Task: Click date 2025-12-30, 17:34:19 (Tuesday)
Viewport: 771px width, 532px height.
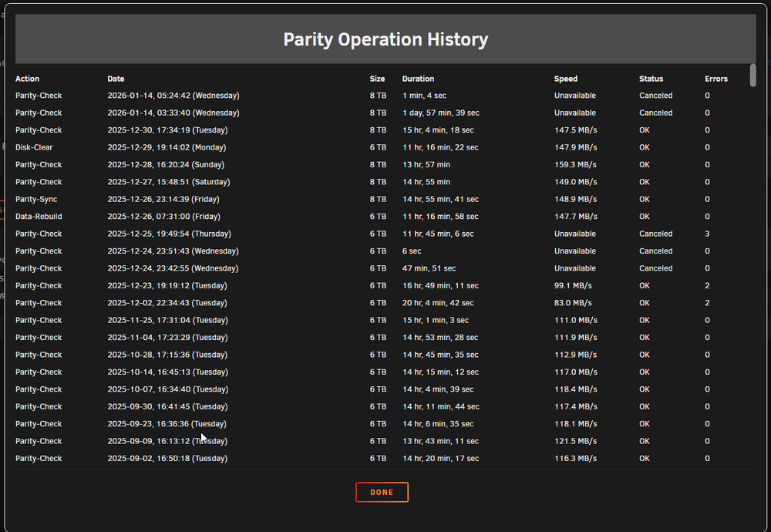Action: (167, 130)
